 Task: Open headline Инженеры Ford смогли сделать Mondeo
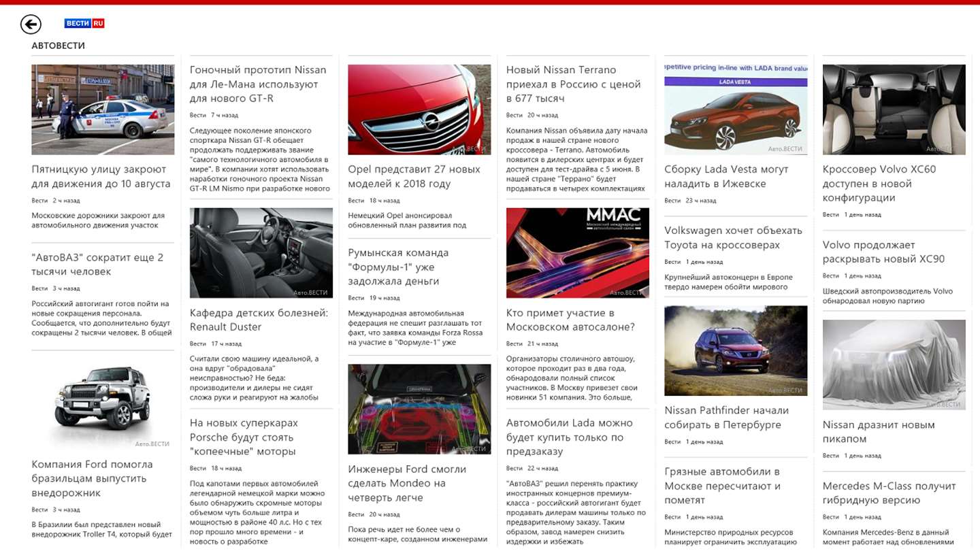pos(407,483)
